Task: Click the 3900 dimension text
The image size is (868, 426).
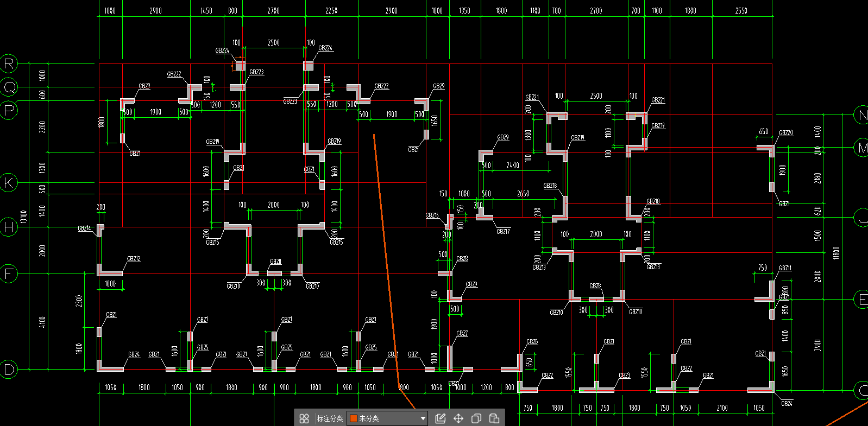Action: [x=817, y=345]
